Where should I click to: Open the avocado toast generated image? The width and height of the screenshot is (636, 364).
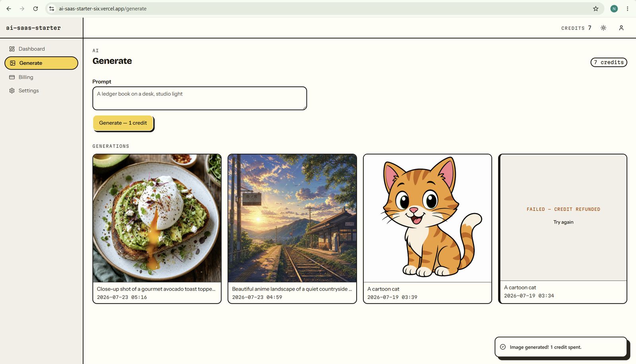pyautogui.click(x=157, y=218)
